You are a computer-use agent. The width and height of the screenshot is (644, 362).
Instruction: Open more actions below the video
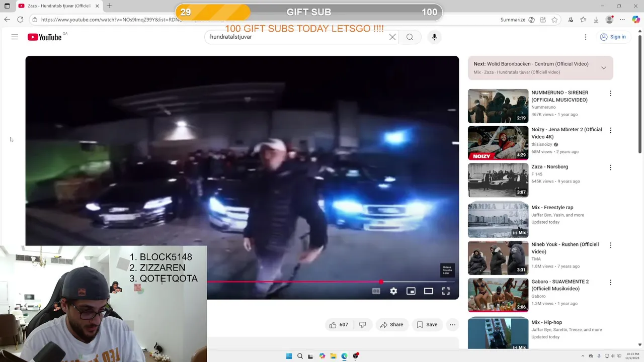(x=452, y=325)
